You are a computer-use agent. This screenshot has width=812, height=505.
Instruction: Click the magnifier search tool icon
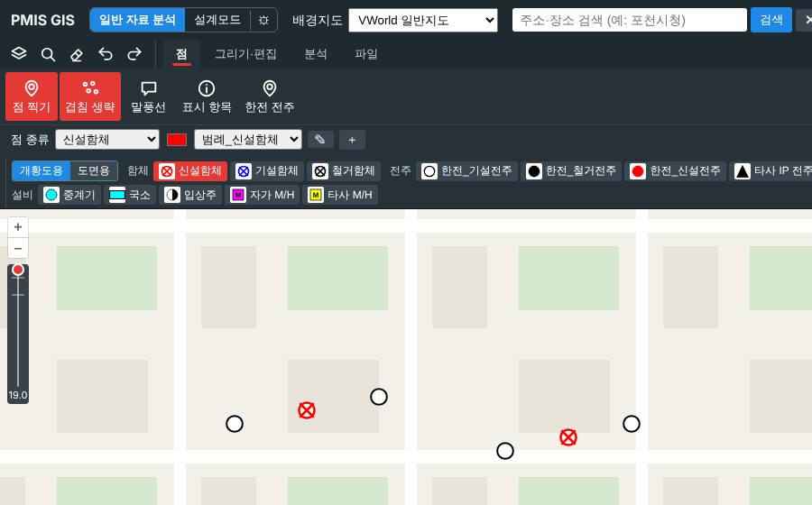[x=48, y=54]
